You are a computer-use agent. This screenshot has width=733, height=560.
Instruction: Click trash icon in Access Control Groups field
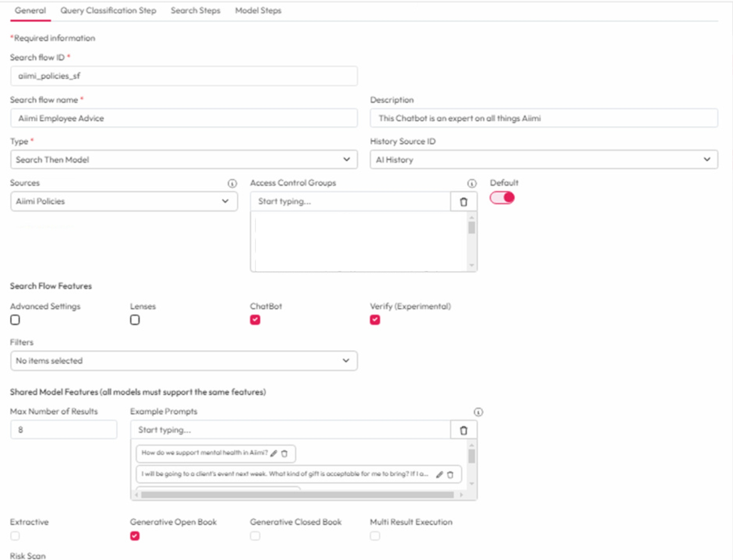pos(464,202)
